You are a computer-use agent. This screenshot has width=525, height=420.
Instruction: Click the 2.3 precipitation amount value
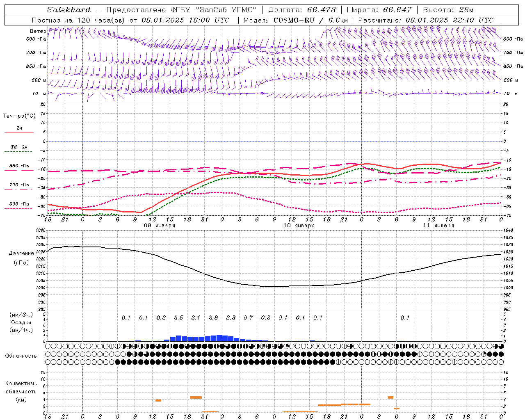(x=231, y=317)
